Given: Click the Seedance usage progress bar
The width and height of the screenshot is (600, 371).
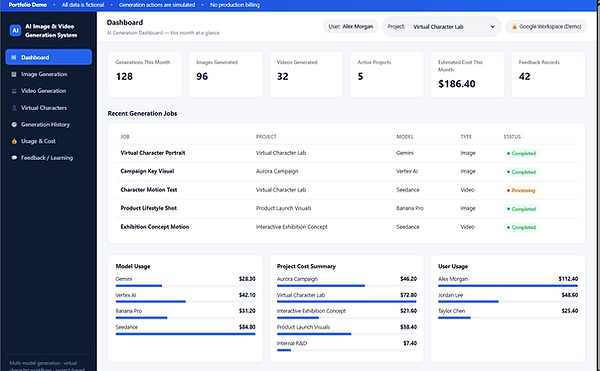Looking at the screenshot, I should pyautogui.click(x=185, y=334).
